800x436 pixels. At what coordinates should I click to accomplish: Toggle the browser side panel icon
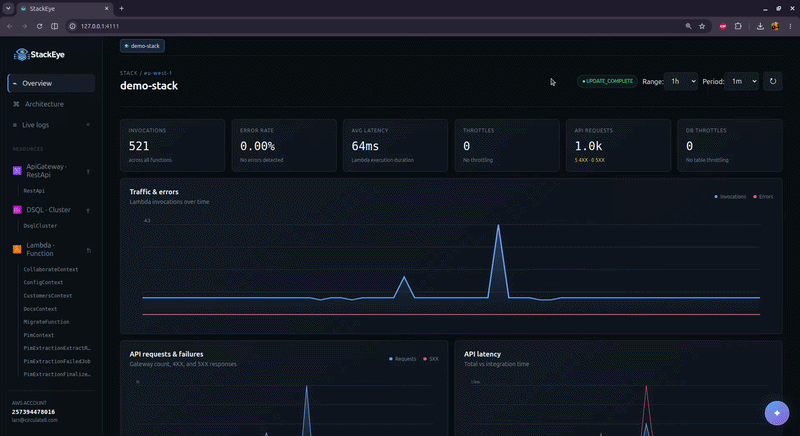tap(55, 26)
